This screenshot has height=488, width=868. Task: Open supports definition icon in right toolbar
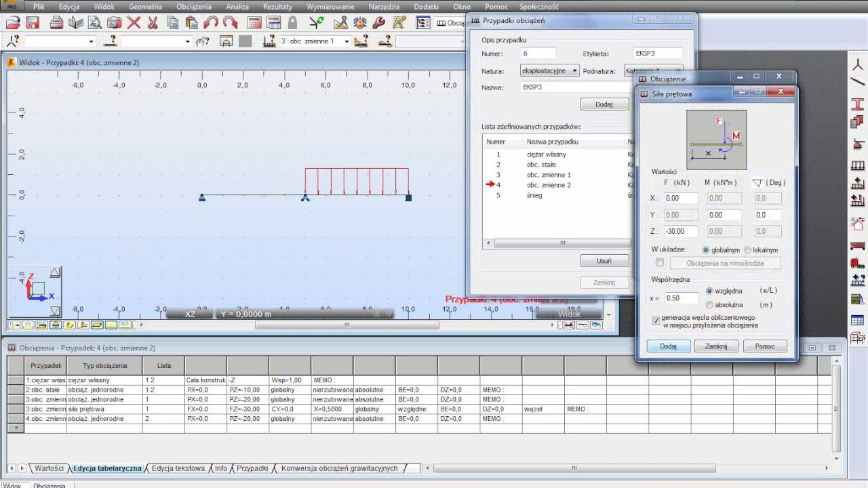coord(858,144)
